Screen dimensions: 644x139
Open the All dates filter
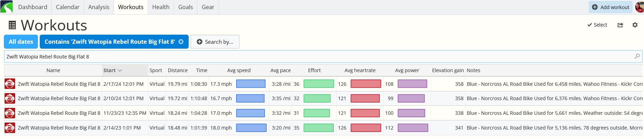21,42
